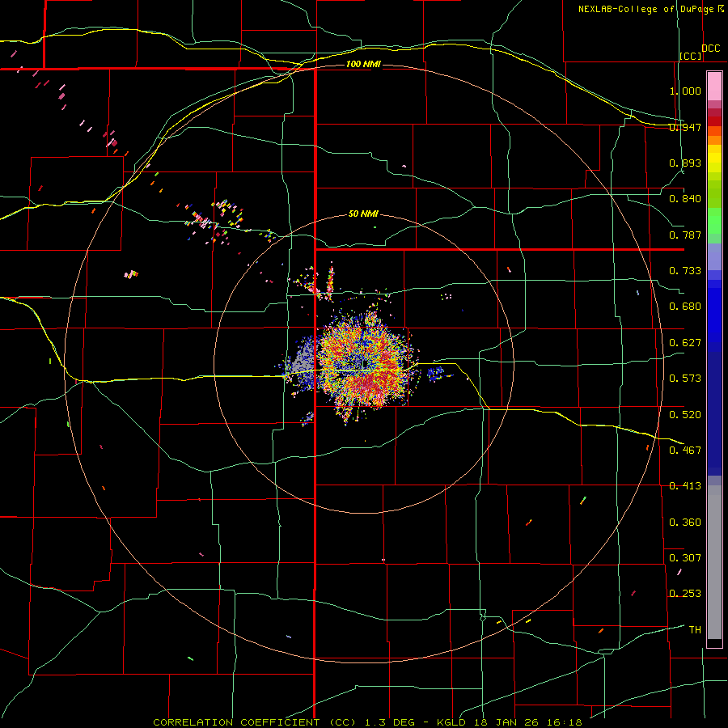Click the dense red-yellow radar echo cluster

pos(365,366)
